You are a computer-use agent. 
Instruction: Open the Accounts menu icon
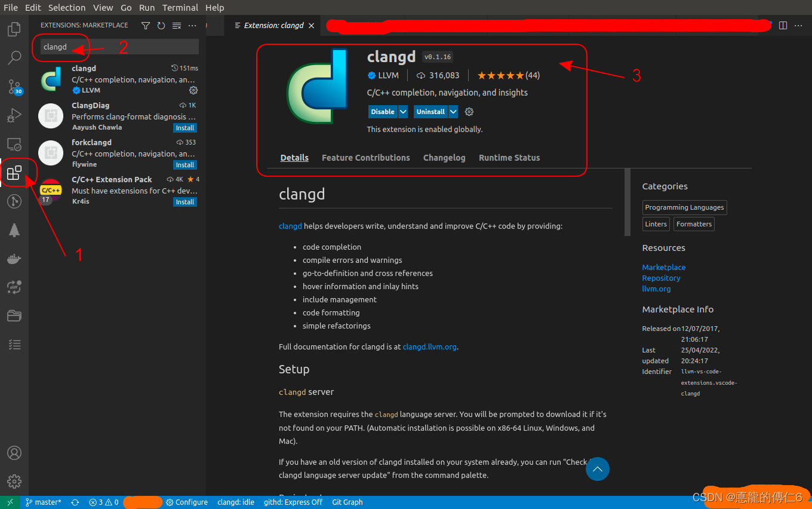(14, 453)
